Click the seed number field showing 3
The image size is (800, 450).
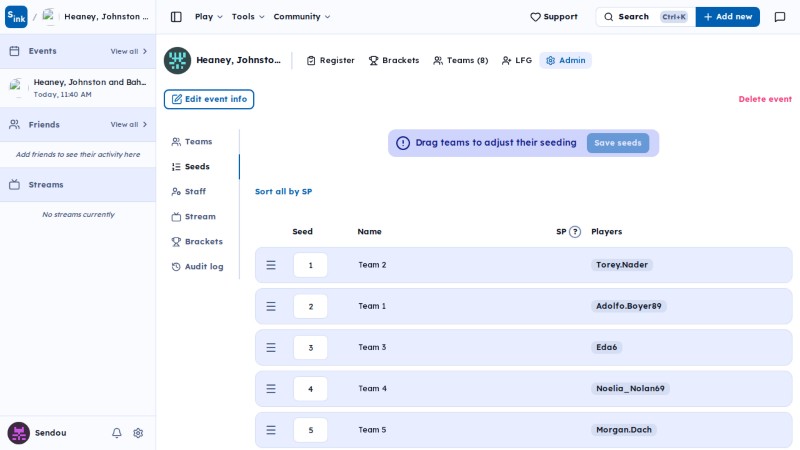point(310,347)
